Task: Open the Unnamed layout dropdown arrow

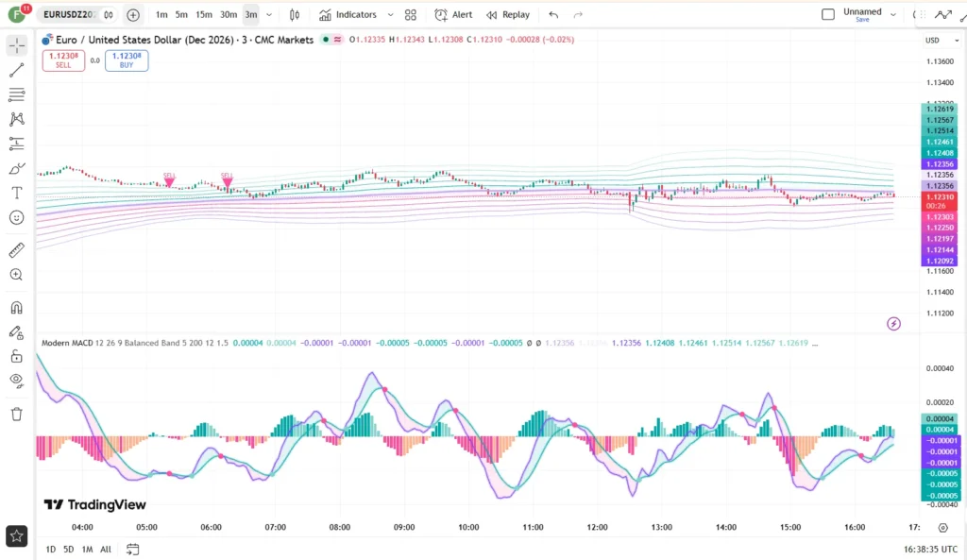Action: click(892, 15)
